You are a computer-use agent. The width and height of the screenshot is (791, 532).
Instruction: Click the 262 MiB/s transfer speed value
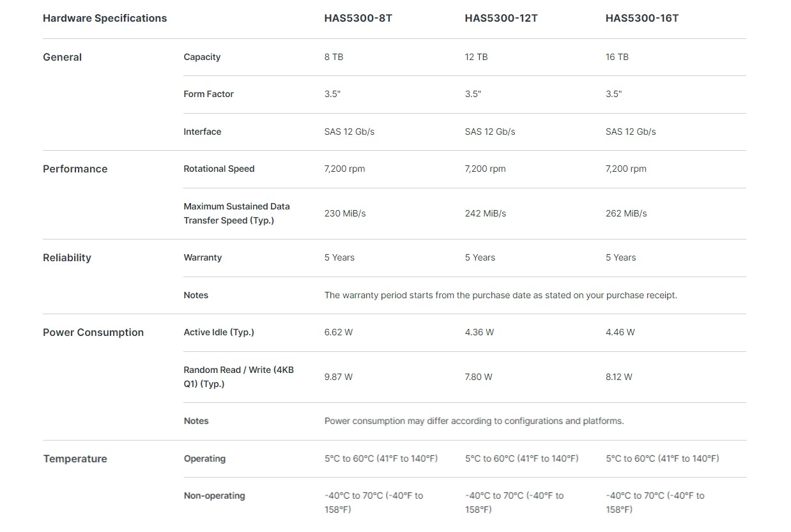coord(626,213)
